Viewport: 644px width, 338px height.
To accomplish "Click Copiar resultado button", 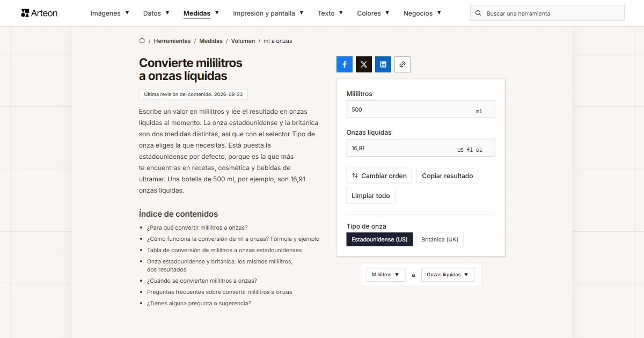I will pos(448,175).
